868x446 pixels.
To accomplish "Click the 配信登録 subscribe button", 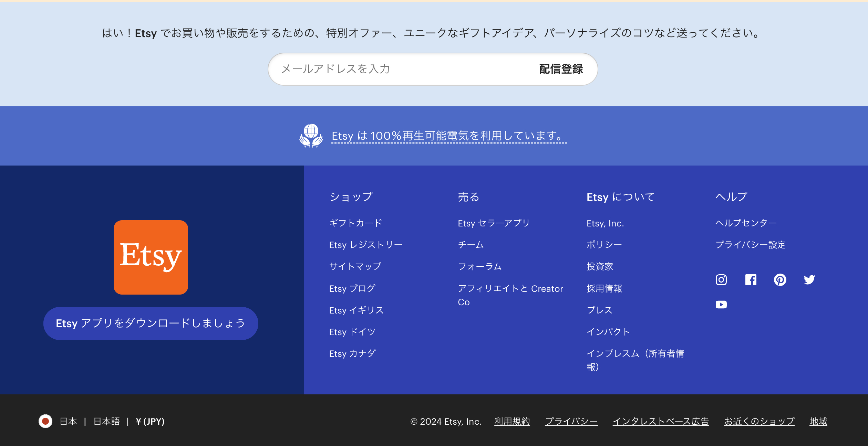I will [561, 69].
